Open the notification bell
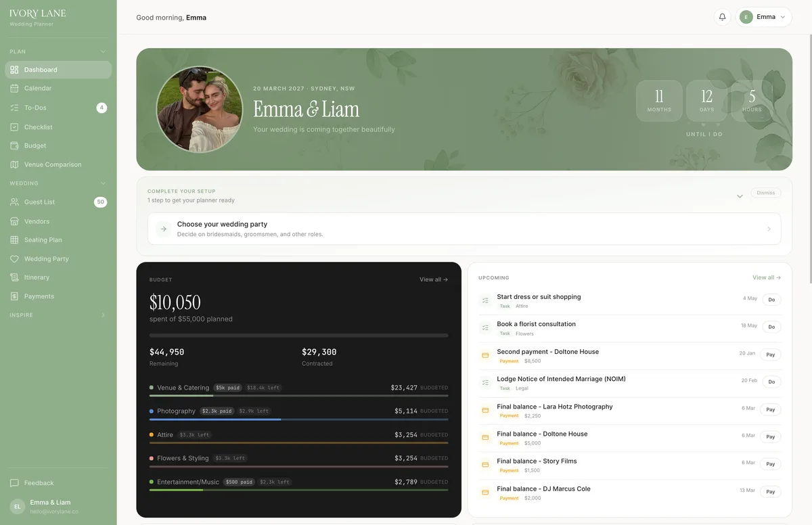The image size is (812, 525). 721,17
